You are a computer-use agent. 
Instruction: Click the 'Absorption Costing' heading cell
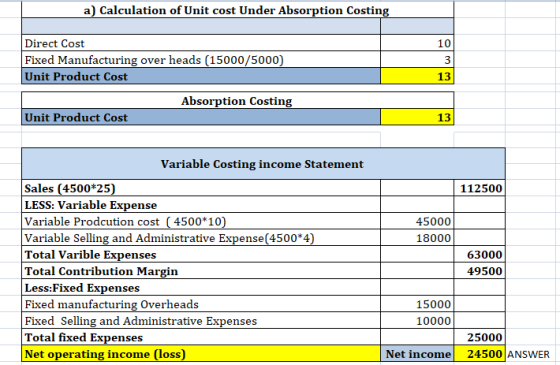coord(238,101)
